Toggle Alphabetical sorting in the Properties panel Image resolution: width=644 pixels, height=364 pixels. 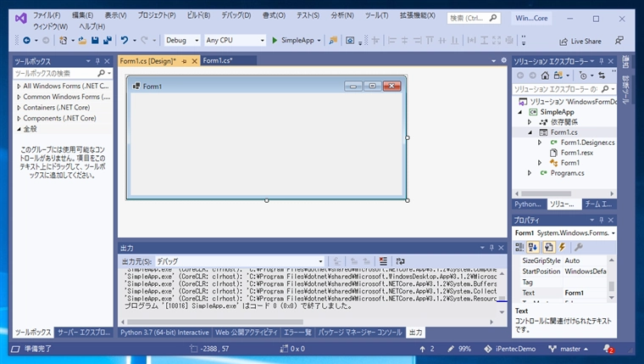pyautogui.click(x=533, y=247)
